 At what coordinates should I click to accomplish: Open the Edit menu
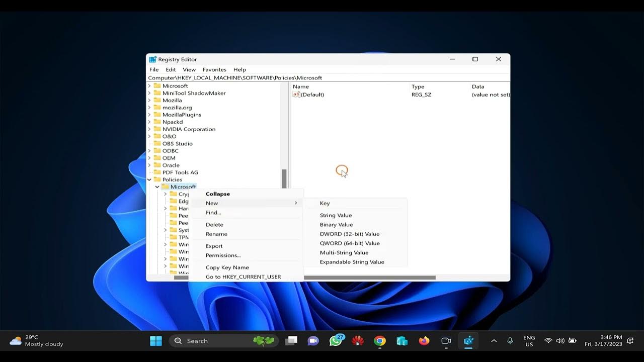pyautogui.click(x=171, y=69)
